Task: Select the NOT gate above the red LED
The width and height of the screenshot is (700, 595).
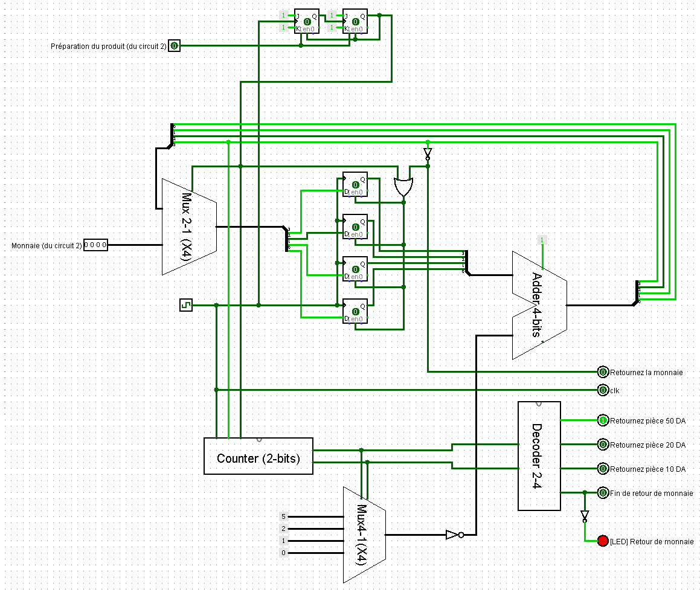Action: coord(584,516)
